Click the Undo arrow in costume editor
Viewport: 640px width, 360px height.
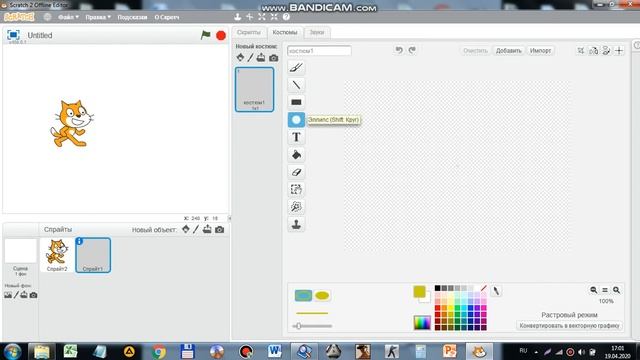tap(399, 50)
